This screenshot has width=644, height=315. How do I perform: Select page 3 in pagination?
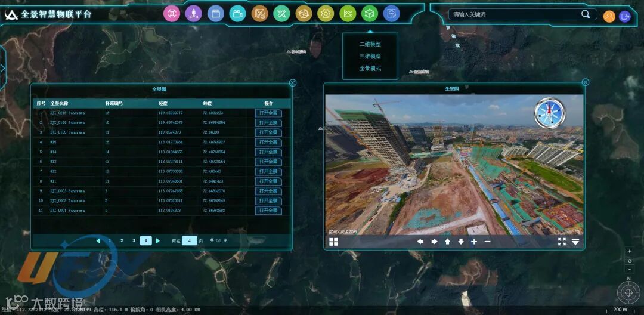134,240
